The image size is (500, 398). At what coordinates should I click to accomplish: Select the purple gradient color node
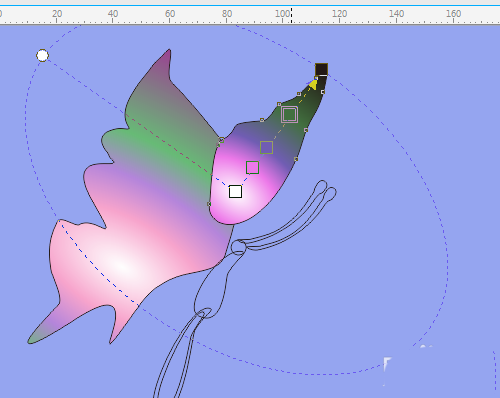(266, 147)
